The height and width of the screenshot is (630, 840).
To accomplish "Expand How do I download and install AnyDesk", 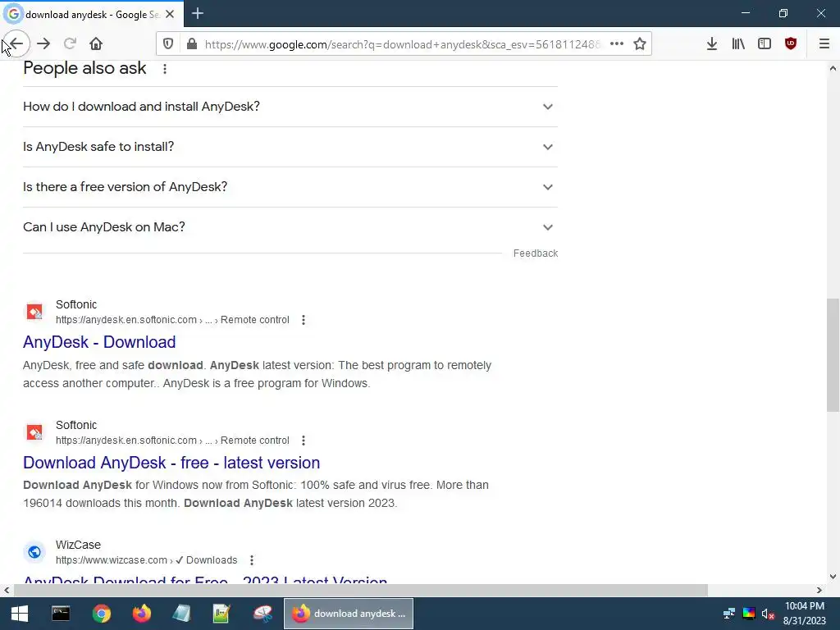I will click(290, 107).
